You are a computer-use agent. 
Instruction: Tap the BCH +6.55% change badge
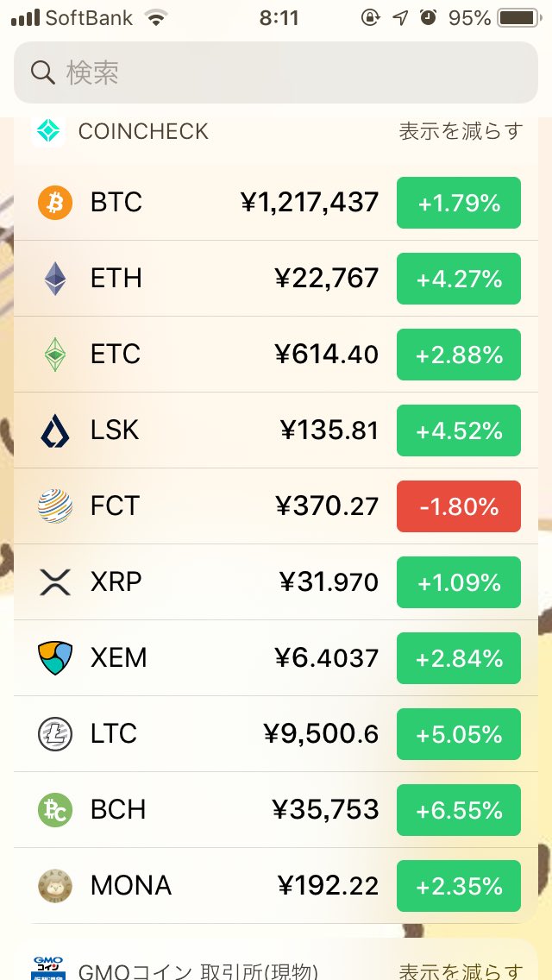pyautogui.click(x=458, y=810)
